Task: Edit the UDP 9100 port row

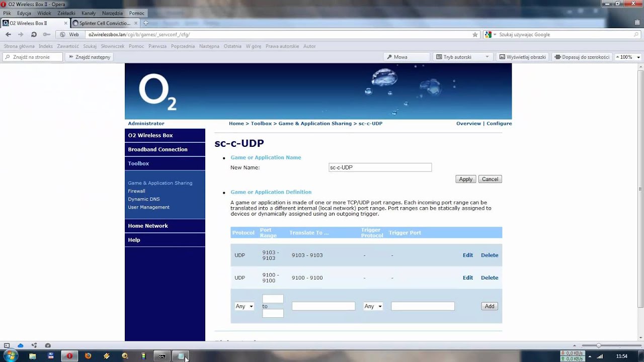Action: pos(468,278)
